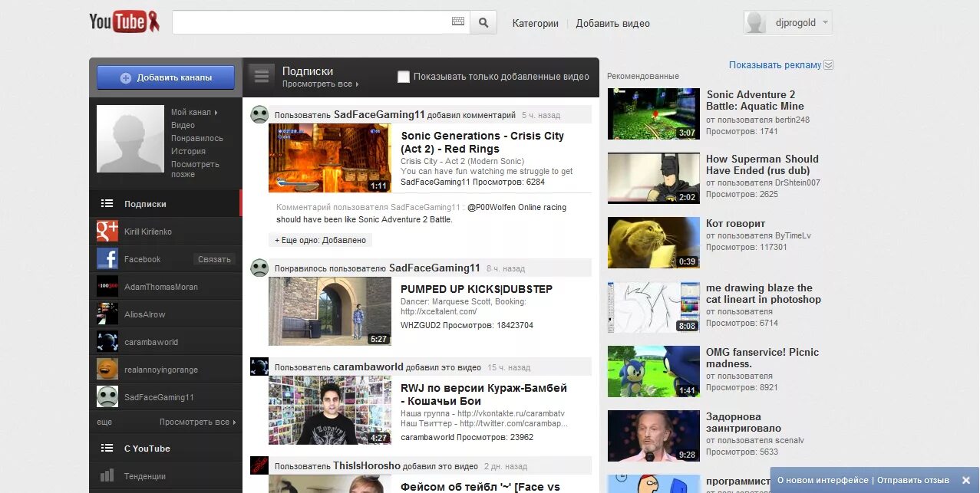980x493 pixels.
Task: Open Добавить видео in header
Action: [613, 23]
